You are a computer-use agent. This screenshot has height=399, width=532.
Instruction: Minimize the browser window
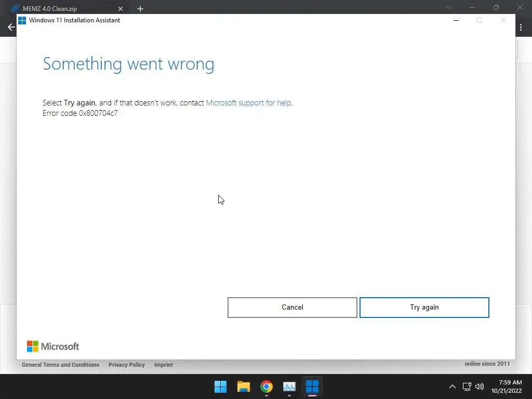point(472,7)
